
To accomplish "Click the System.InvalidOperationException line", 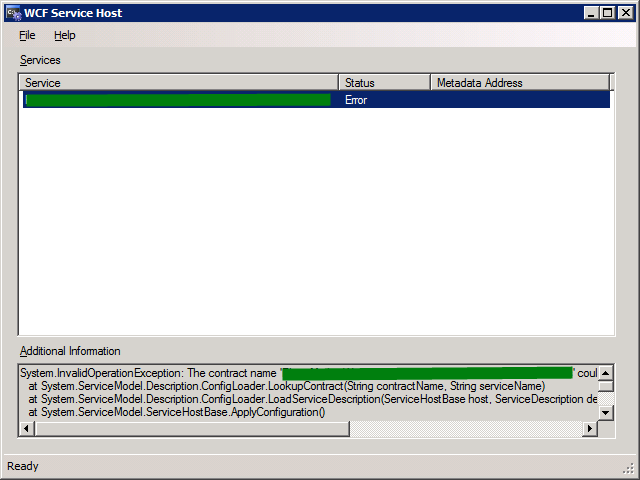I will [309, 373].
